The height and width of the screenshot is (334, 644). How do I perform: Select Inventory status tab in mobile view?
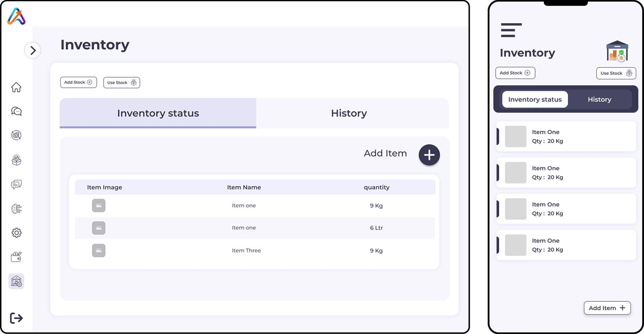[x=535, y=100]
